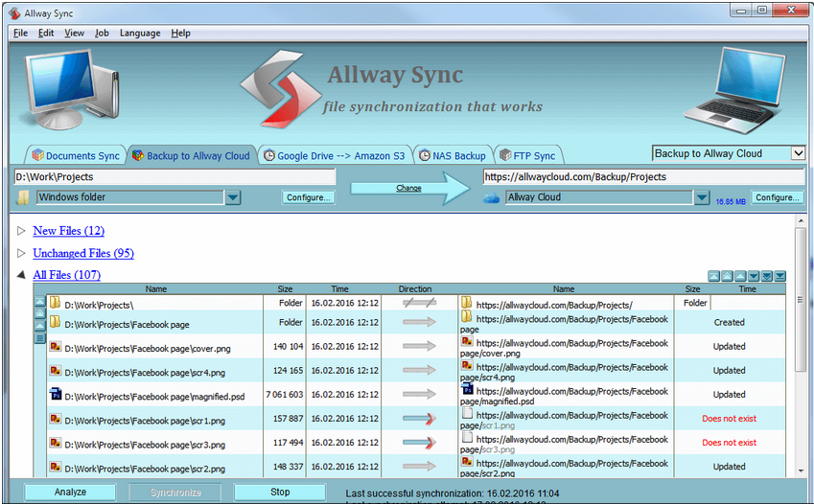Viewport: 814px width, 504px height.
Task: Select the Backup to Allway Cloud tab
Action: click(x=192, y=156)
